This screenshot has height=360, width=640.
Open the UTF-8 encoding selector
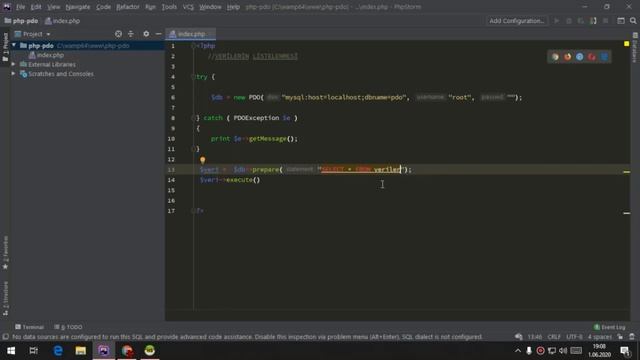click(x=574, y=337)
